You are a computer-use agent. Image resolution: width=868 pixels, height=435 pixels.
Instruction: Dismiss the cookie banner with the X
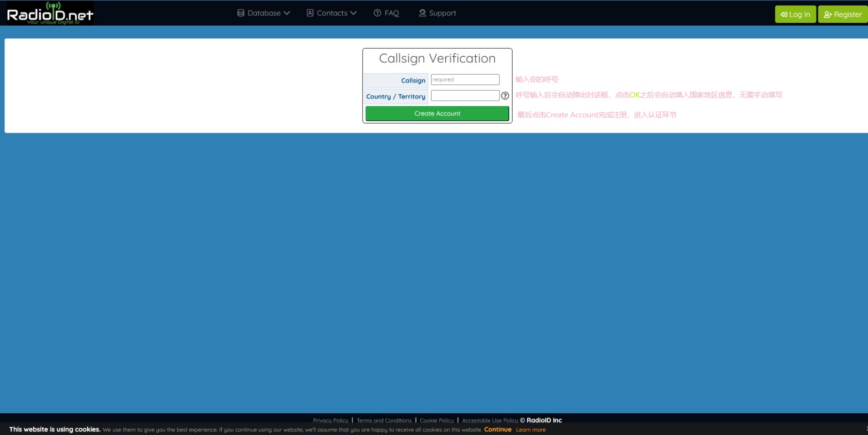click(x=866, y=429)
